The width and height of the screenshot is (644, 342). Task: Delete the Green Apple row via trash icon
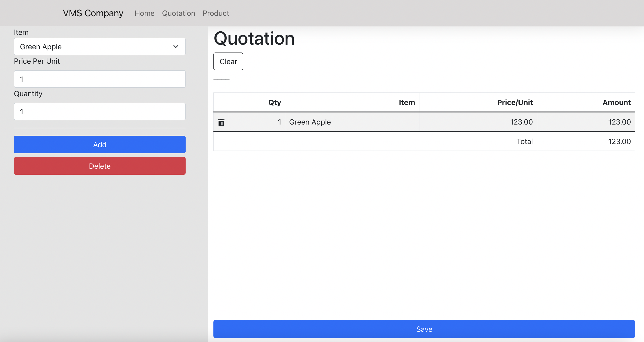tap(221, 122)
